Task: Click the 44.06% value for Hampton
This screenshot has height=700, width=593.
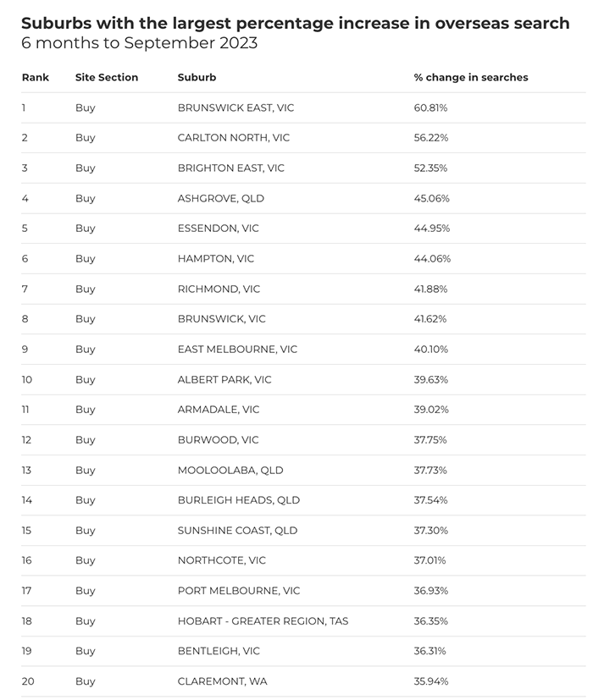Action: [432, 258]
